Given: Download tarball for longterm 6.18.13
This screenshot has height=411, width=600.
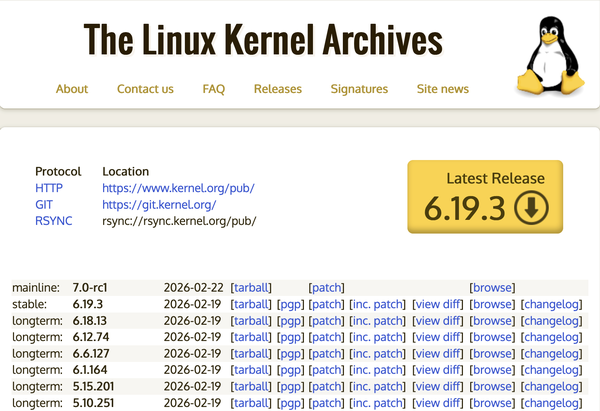Looking at the screenshot, I should [x=251, y=321].
